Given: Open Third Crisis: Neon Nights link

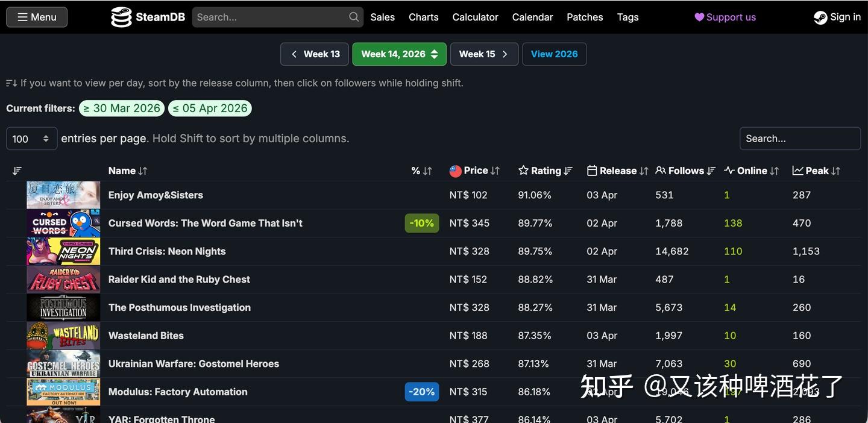Looking at the screenshot, I should click(x=167, y=251).
